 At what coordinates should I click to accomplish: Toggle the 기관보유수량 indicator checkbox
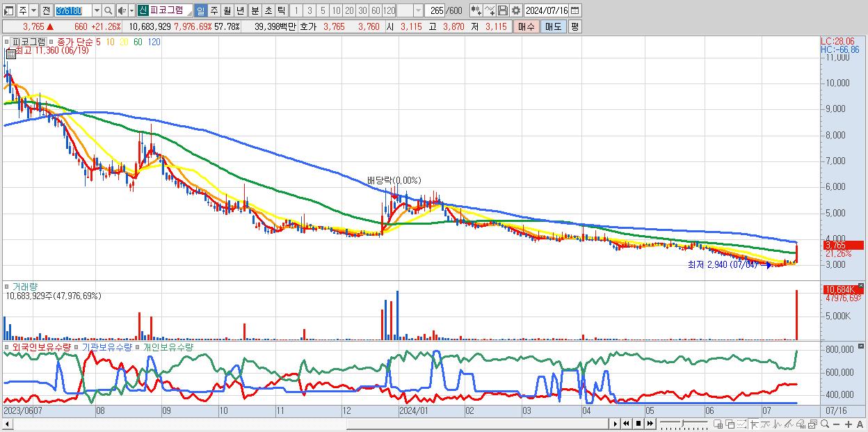(77, 346)
